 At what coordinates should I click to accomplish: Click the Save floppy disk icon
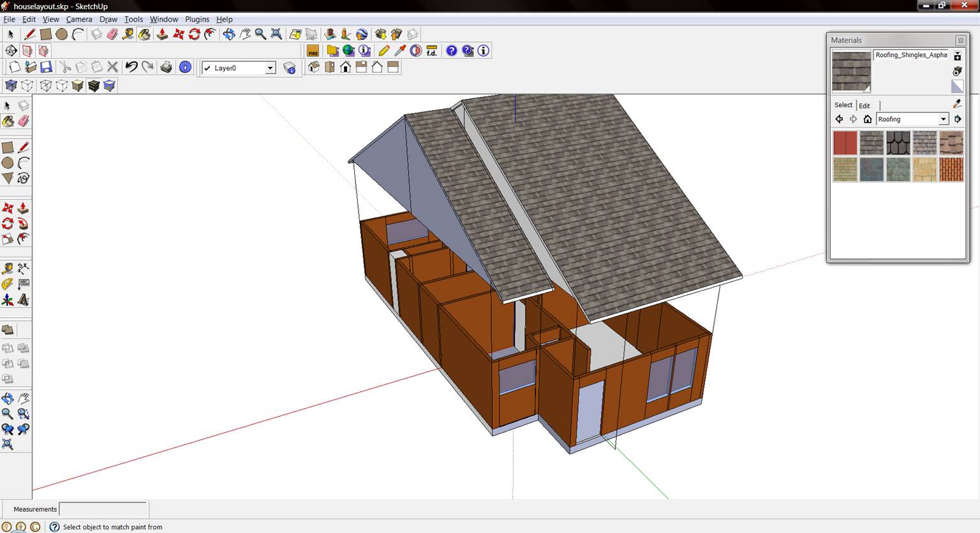(46, 67)
